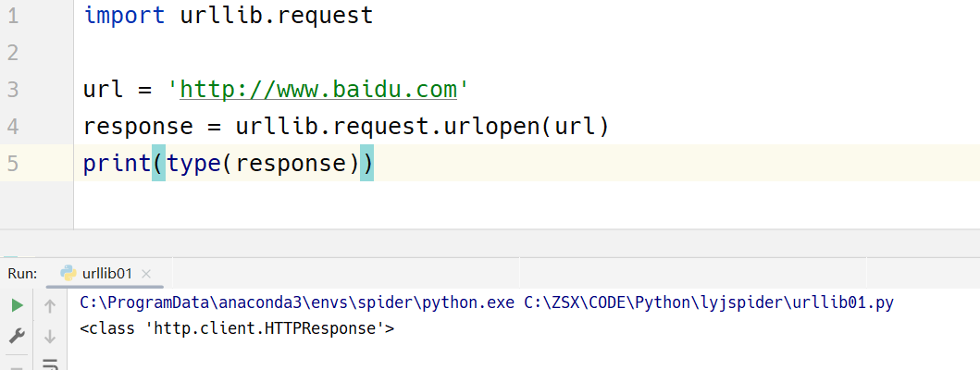Click the HTTPResponse class output line

(x=238, y=328)
